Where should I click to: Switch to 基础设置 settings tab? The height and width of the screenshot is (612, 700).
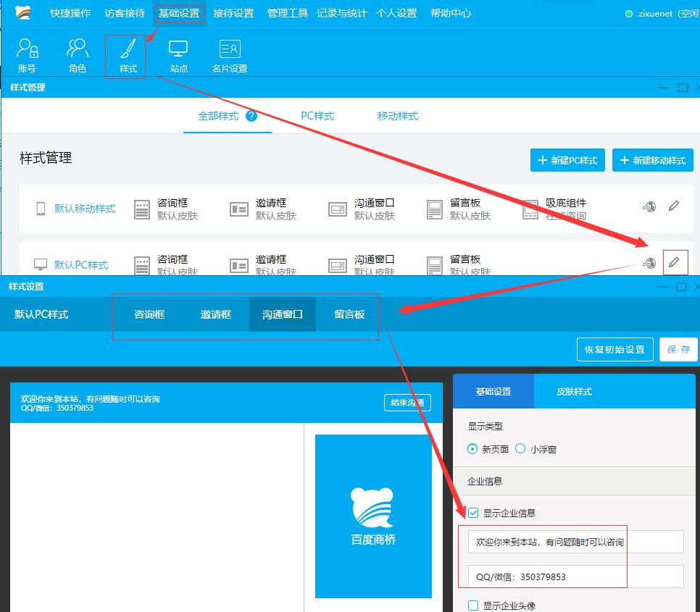tap(493, 392)
